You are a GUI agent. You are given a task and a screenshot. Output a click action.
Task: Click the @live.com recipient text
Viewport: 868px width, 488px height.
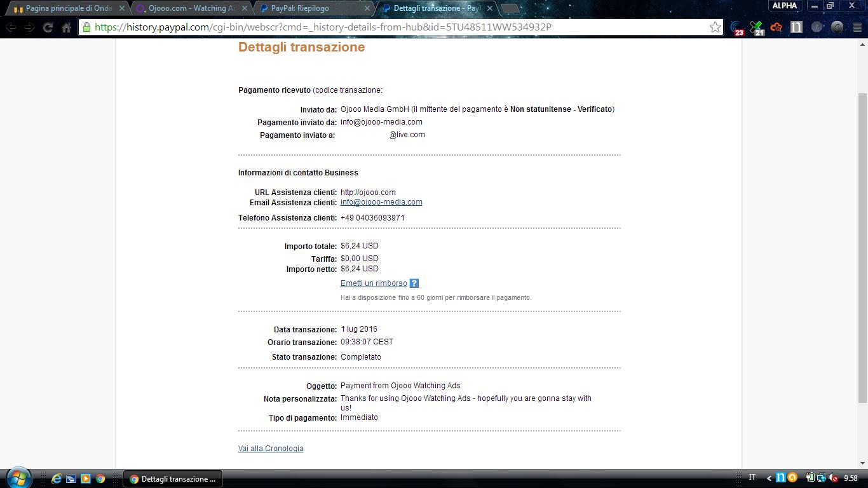click(x=407, y=135)
